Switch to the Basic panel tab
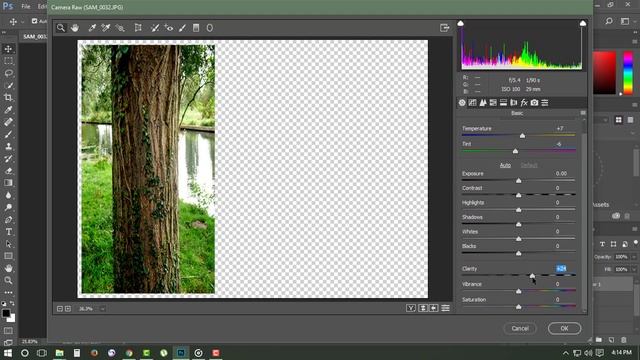 click(462, 103)
